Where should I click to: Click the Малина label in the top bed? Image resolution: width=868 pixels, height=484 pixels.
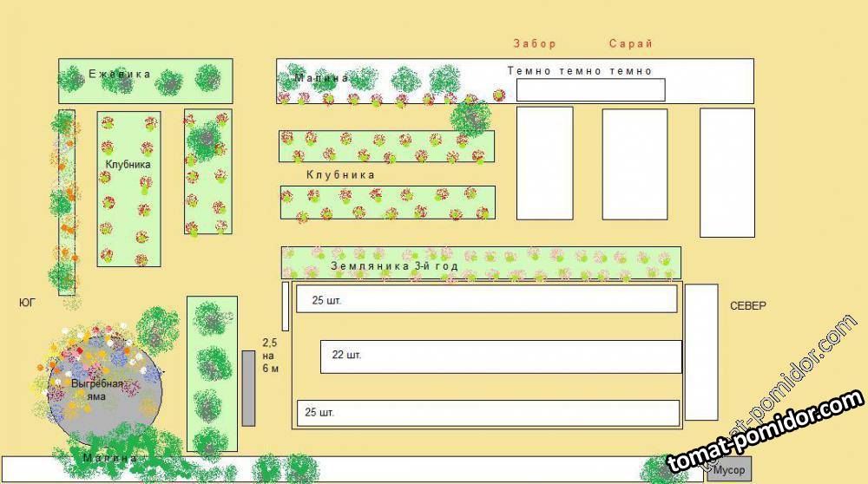click(x=320, y=78)
